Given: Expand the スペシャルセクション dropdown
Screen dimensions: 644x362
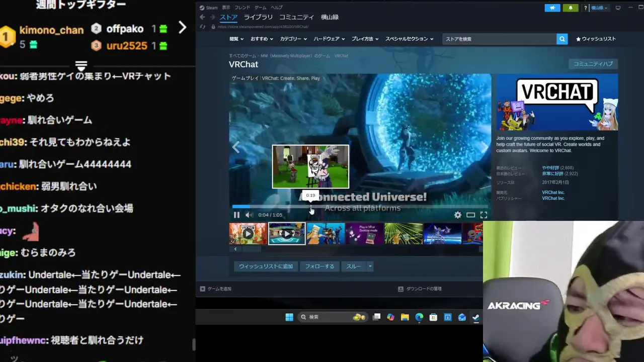Looking at the screenshot, I should pos(410,39).
